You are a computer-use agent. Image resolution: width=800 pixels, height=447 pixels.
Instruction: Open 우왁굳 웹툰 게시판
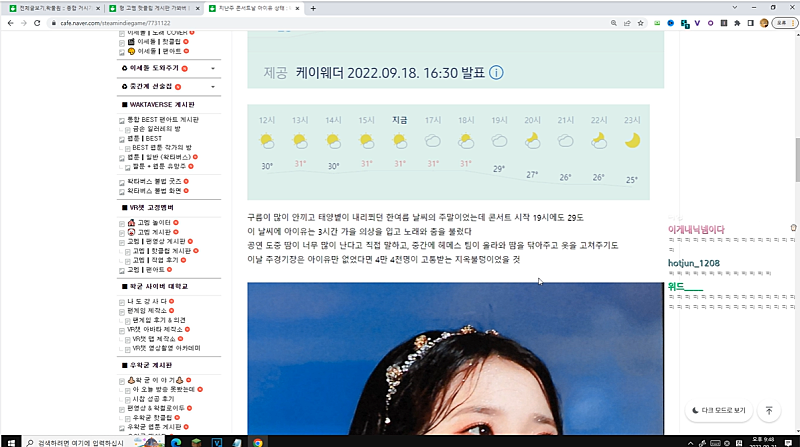tap(154, 427)
